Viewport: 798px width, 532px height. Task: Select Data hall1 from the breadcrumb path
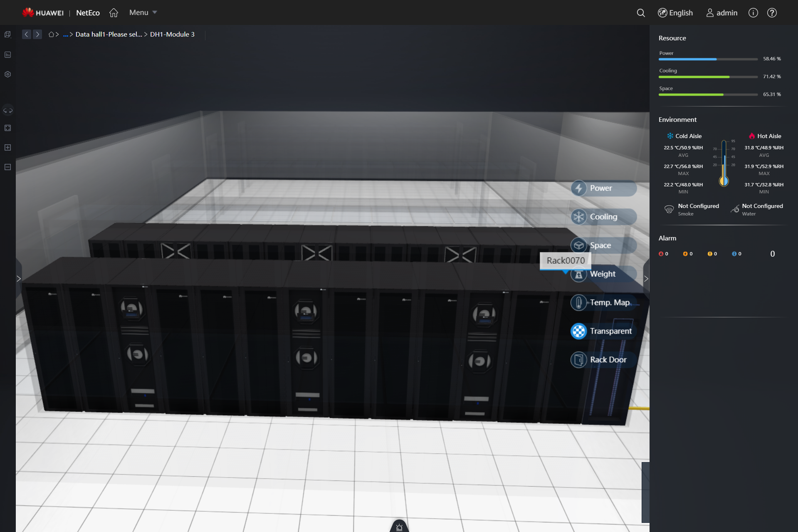pyautogui.click(x=108, y=34)
